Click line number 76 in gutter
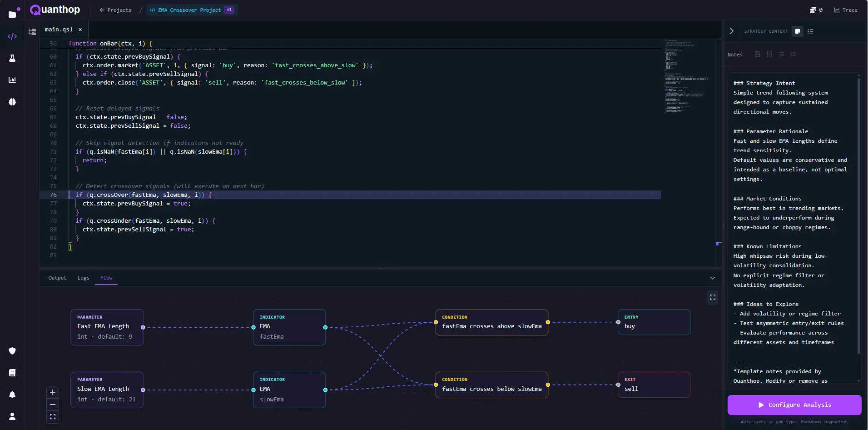 click(x=53, y=195)
